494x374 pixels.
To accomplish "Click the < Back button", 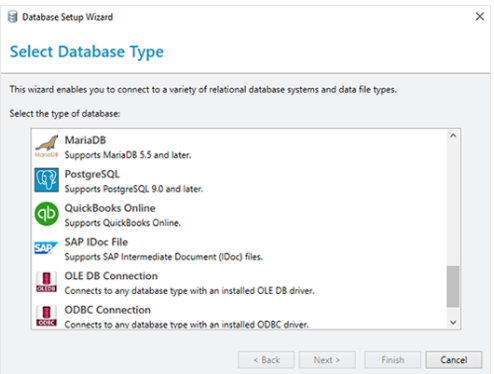I will pyautogui.click(x=266, y=360).
